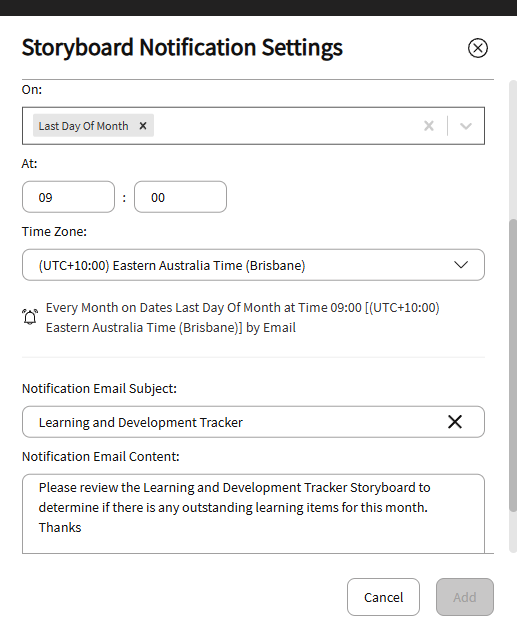Click the notification bell icon
The width and height of the screenshot is (517, 640).
[x=30, y=317]
